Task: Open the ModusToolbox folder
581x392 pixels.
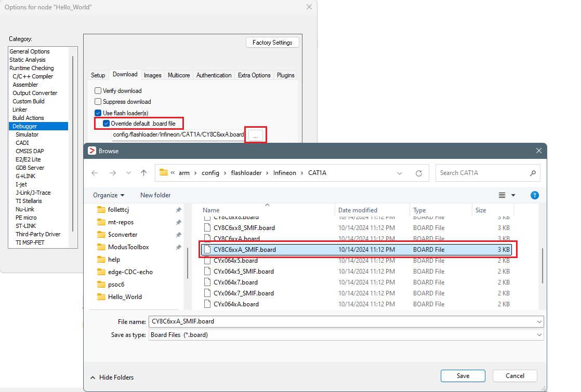Action: point(128,247)
